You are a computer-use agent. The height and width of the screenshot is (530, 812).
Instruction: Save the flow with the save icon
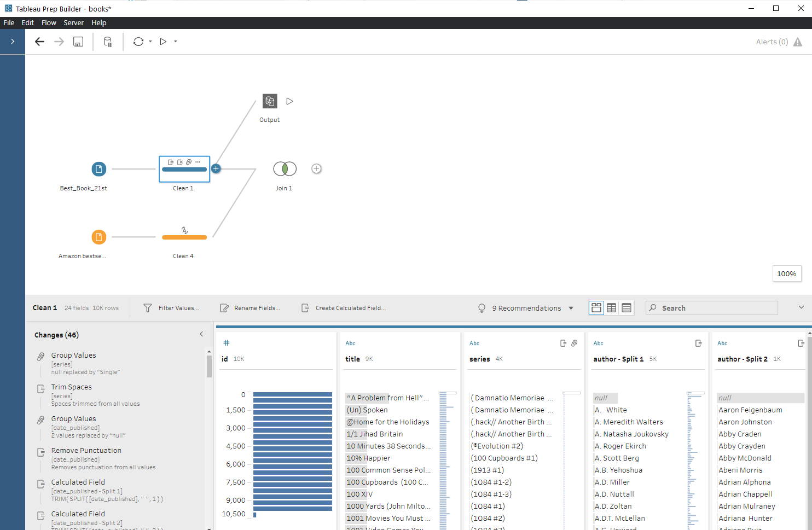(x=78, y=41)
